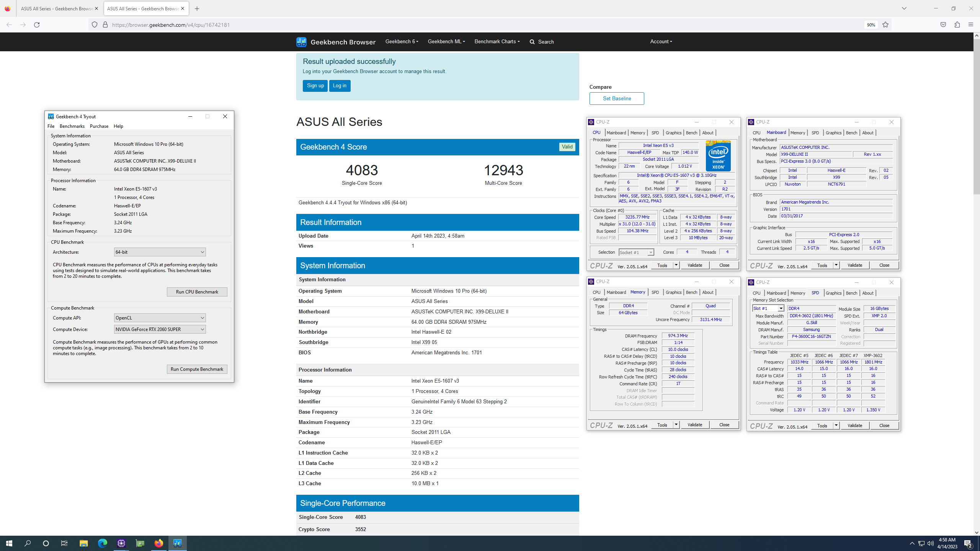Open the Architecture 64-bit combo box
The image size is (980, 551).
160,252
